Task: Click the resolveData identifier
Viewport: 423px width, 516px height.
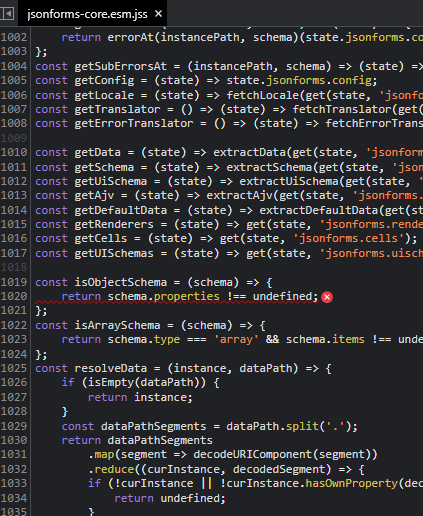Action: (111, 368)
